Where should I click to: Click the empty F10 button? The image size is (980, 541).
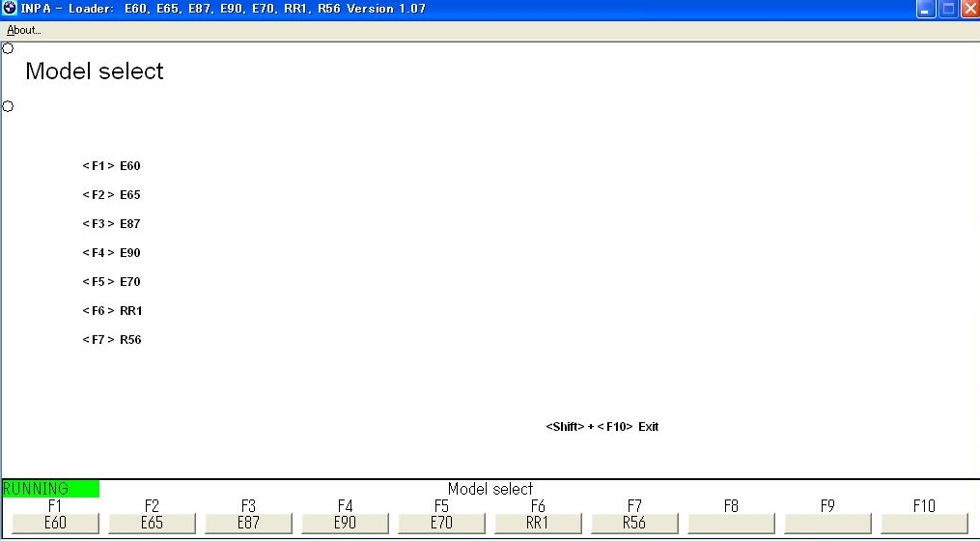tap(924, 523)
